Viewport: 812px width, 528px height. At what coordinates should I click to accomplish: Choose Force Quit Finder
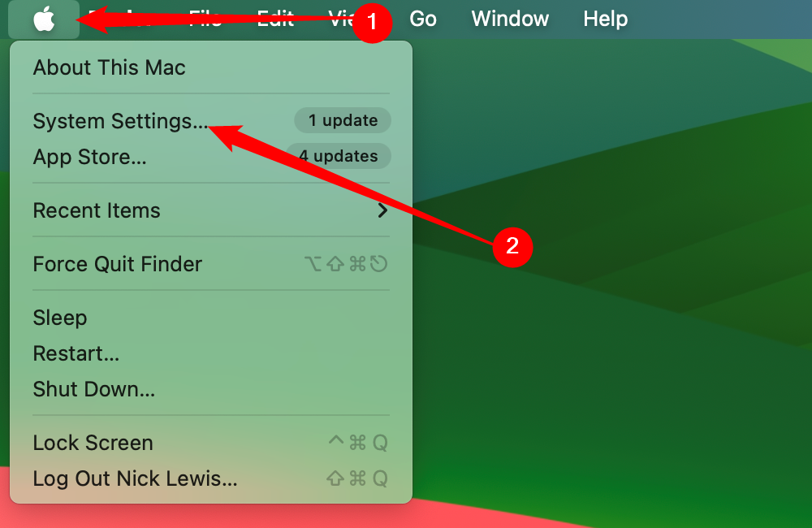(x=211, y=264)
